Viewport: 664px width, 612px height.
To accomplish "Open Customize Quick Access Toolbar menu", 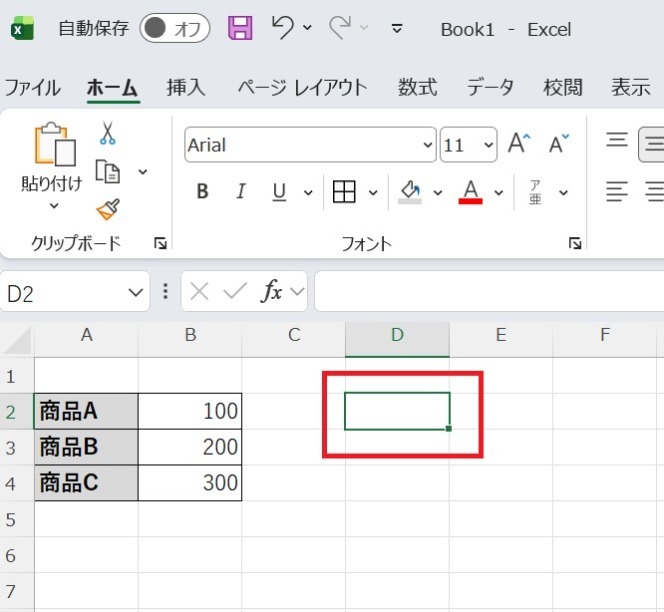I will (x=397, y=29).
